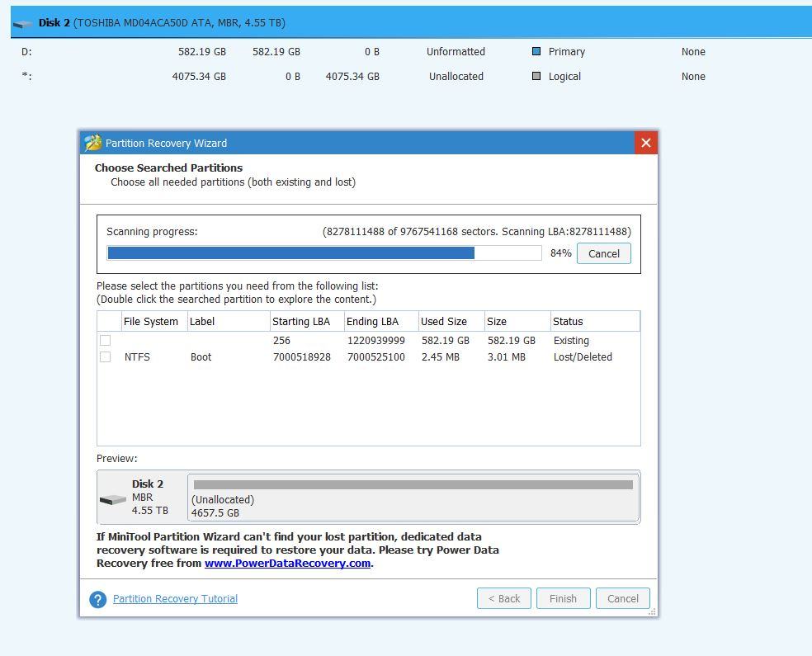The height and width of the screenshot is (656, 812).
Task: Select the *: unallocated partition row
Action: pyautogui.click(x=411, y=76)
